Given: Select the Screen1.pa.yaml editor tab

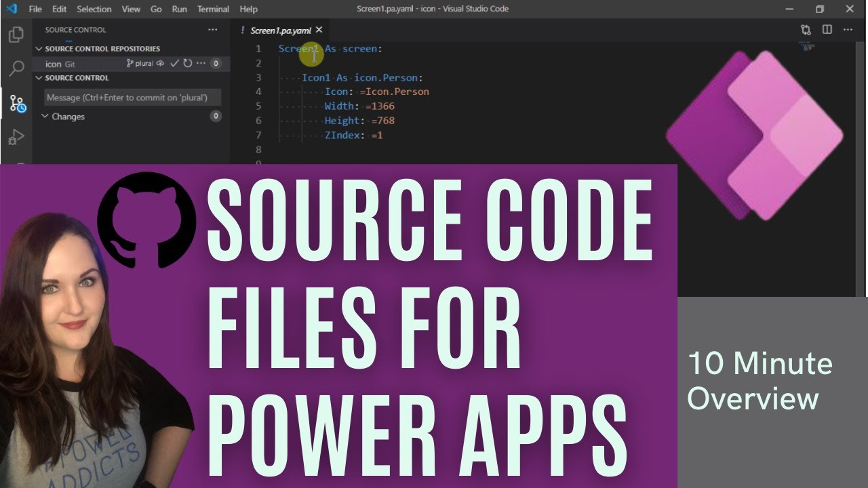Looking at the screenshot, I should tap(280, 30).
